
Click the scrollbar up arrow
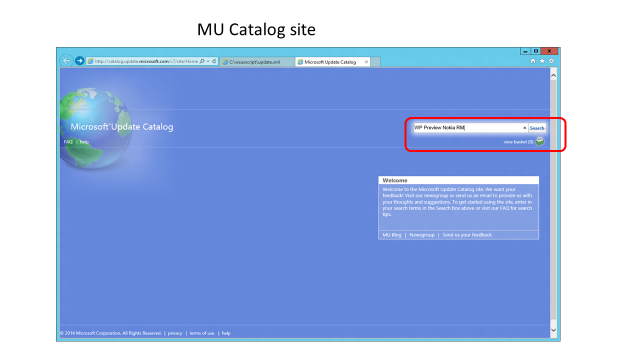coord(553,76)
